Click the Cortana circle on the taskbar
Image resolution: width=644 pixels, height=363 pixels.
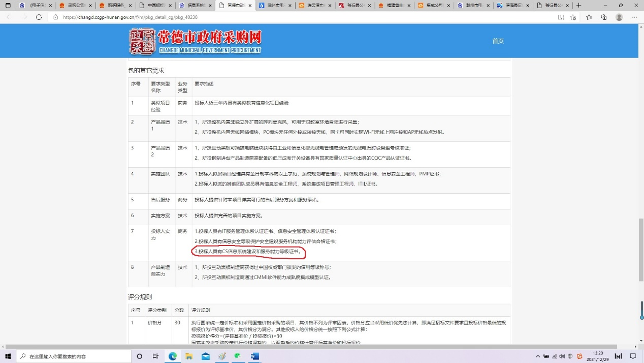pos(140,356)
